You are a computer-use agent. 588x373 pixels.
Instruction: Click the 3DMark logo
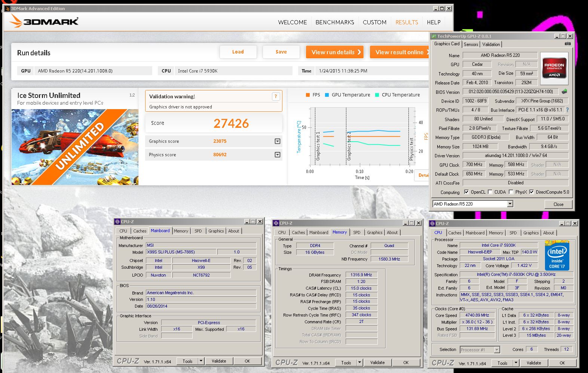44,21
